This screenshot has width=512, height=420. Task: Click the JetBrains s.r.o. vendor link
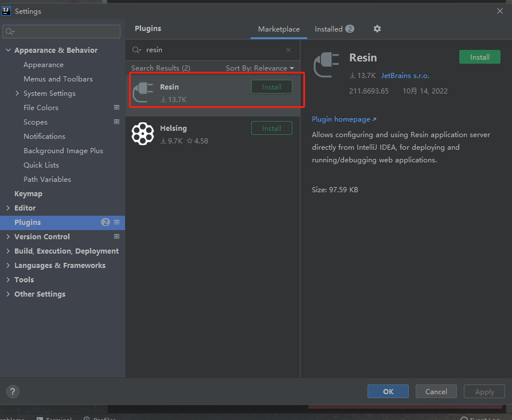[405, 76]
